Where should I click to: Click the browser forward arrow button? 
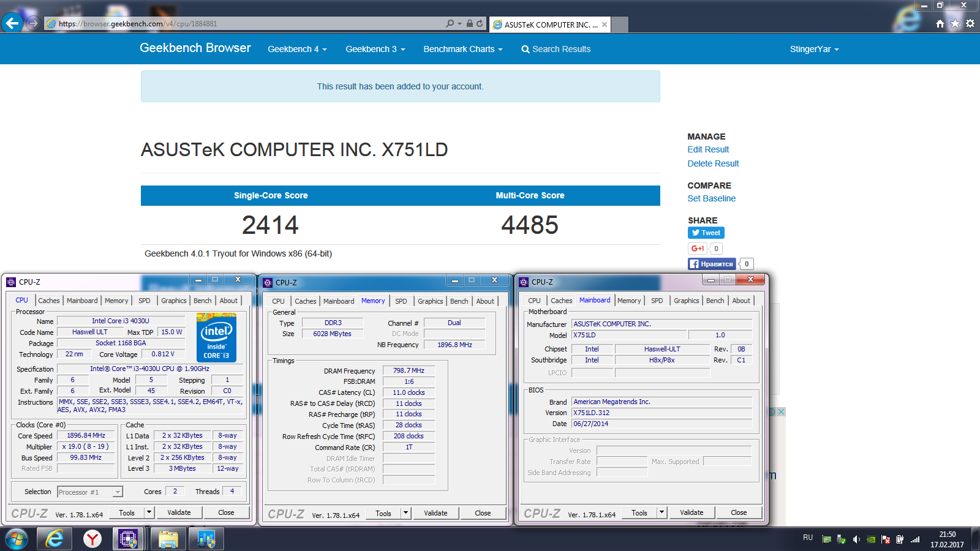[34, 23]
